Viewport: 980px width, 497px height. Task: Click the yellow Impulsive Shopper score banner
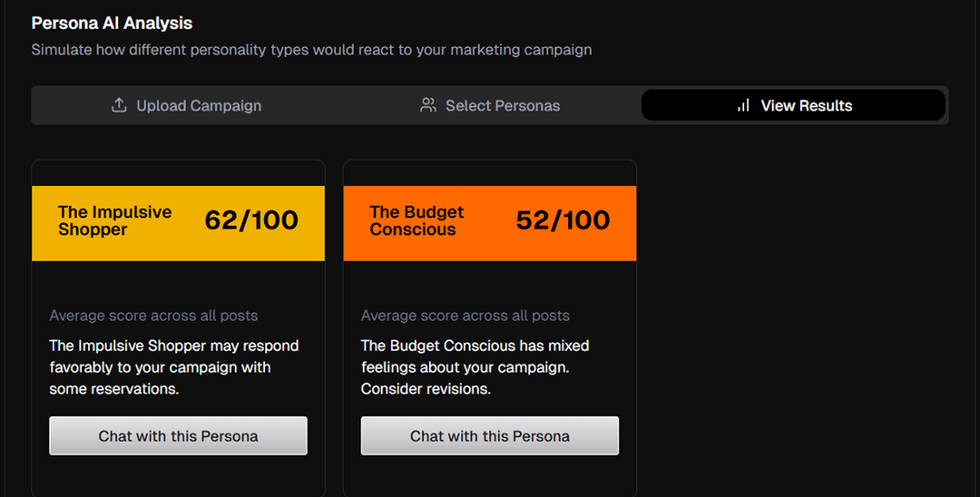click(178, 223)
